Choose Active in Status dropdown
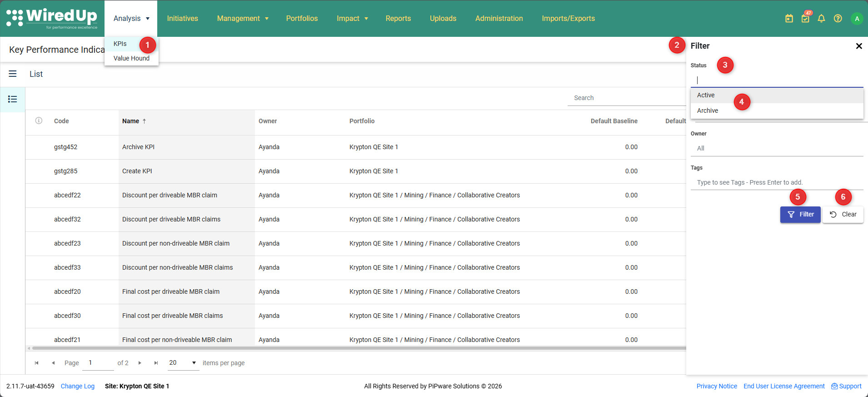Image resolution: width=868 pixels, height=397 pixels. click(777, 95)
